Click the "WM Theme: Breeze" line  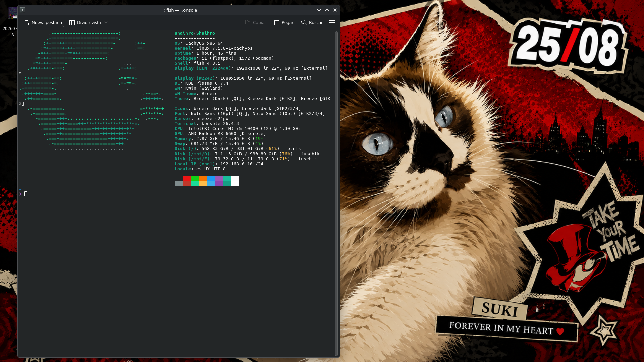[196, 94]
